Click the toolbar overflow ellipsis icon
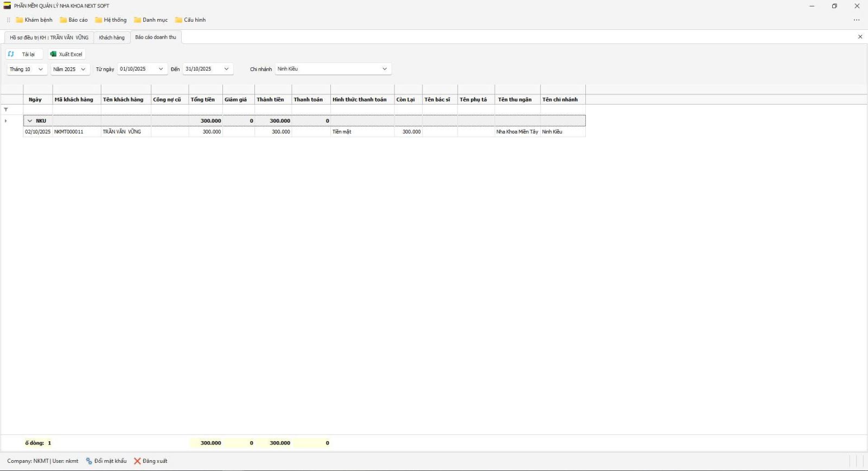 (857, 20)
